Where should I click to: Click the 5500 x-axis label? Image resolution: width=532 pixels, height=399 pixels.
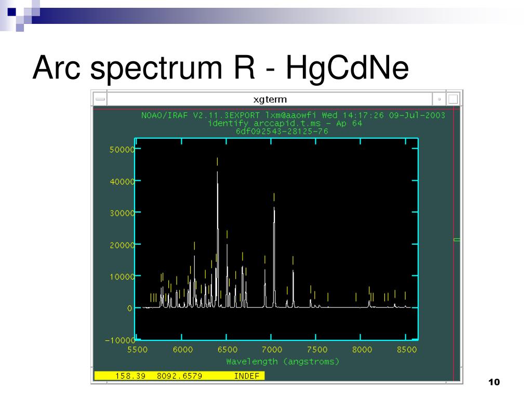click(x=137, y=350)
